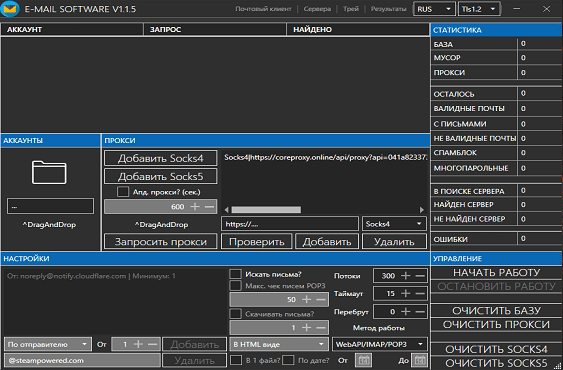
Task: Click 'ОЧИСТИТЬ SOCKS5' button
Action: 496,363
